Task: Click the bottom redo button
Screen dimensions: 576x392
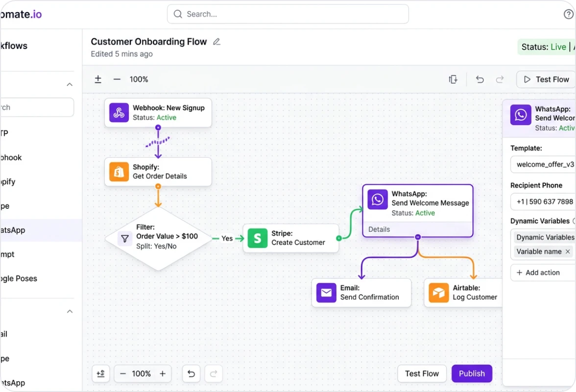Action: 214,374
